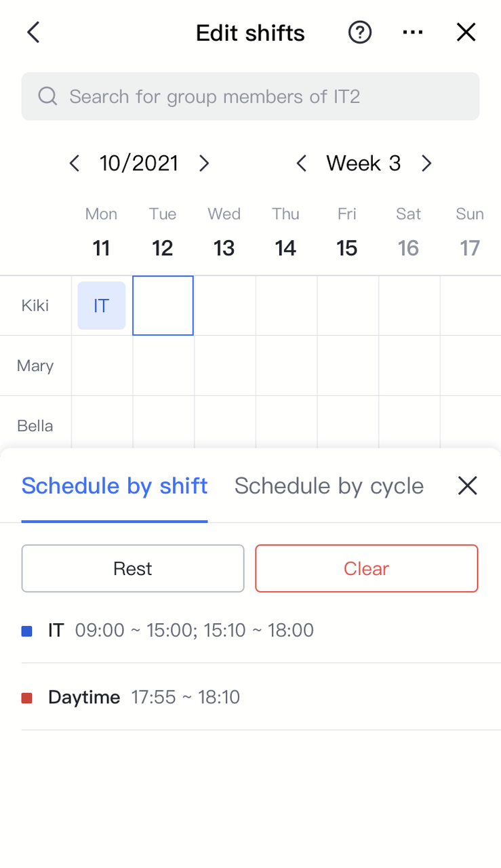501x868 pixels.
Task: Select the Schedule by shift tab
Action: click(x=115, y=486)
